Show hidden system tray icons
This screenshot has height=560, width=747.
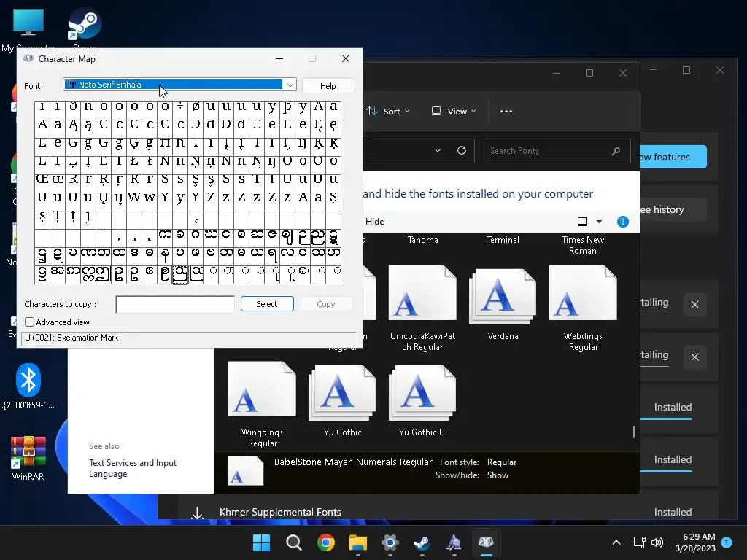(616, 542)
